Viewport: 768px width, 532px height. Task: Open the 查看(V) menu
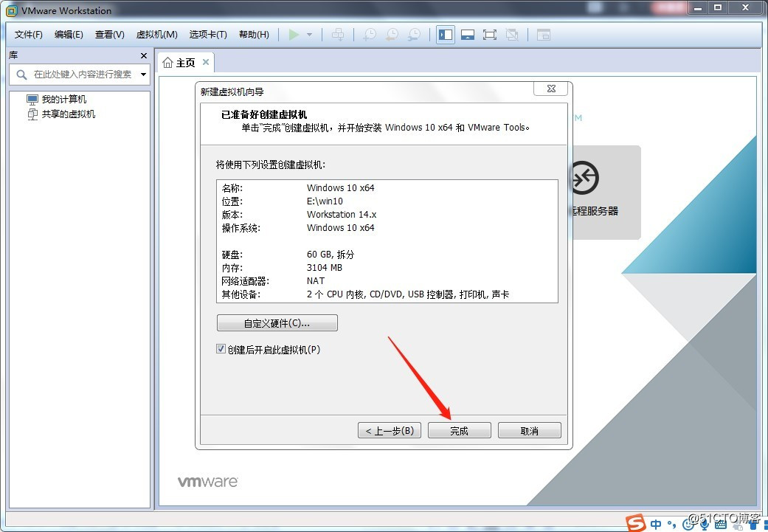click(110, 34)
